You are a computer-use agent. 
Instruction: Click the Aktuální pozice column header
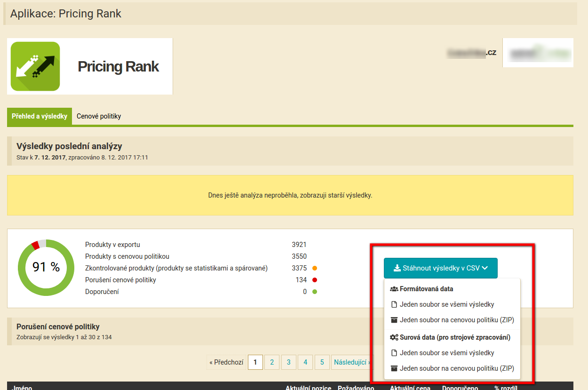coord(309,388)
